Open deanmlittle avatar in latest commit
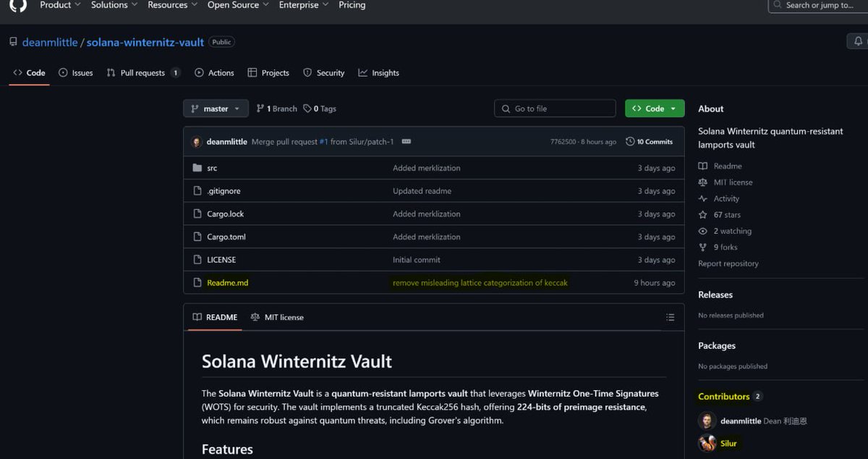Image resolution: width=868 pixels, height=459 pixels. (x=197, y=142)
